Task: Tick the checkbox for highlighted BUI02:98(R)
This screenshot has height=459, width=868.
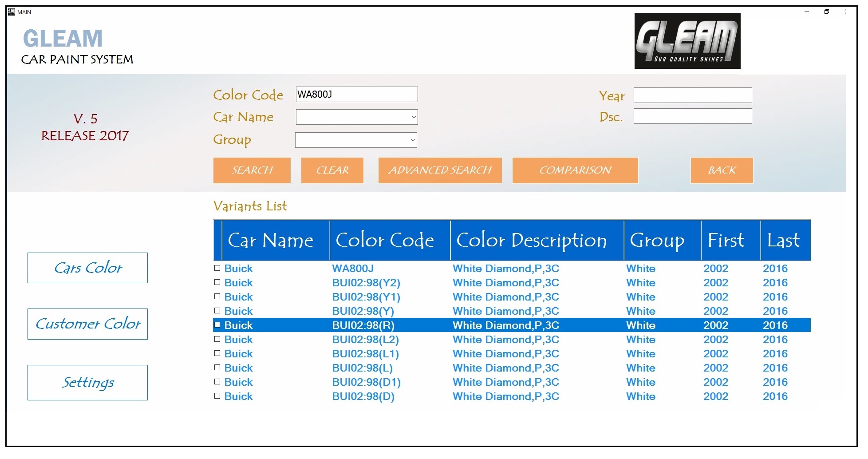Action: tap(217, 325)
